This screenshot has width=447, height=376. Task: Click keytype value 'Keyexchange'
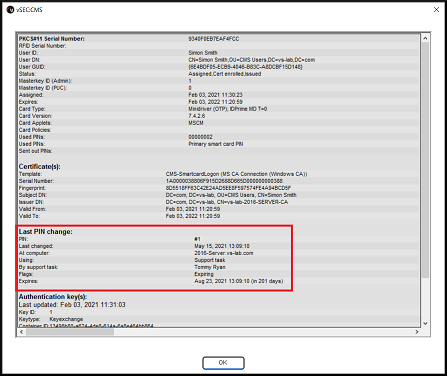pos(66,319)
